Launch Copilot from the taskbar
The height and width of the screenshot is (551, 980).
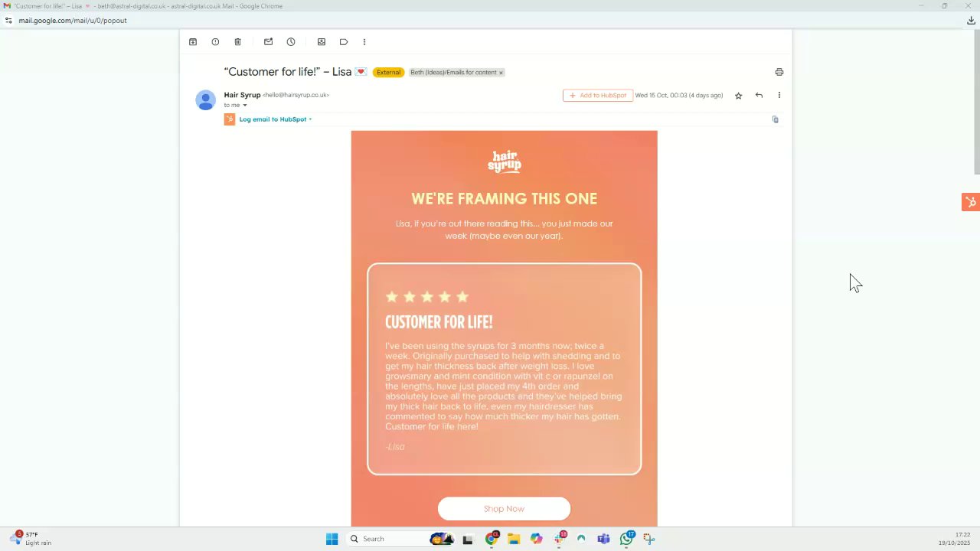pos(536,540)
